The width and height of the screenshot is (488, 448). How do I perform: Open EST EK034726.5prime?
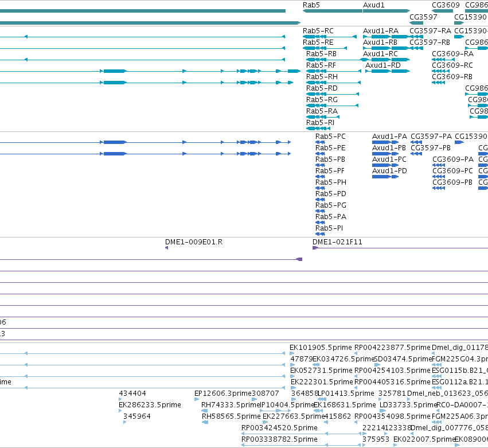343,359
